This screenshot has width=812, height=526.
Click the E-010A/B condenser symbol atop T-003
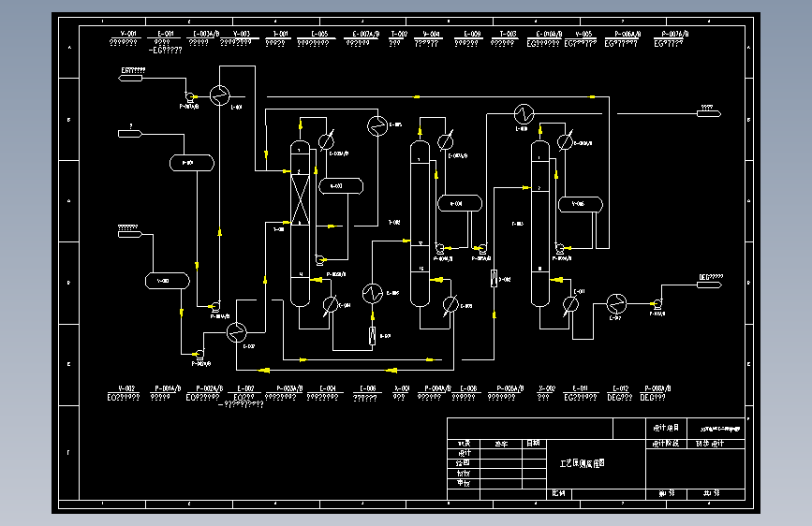click(566, 140)
